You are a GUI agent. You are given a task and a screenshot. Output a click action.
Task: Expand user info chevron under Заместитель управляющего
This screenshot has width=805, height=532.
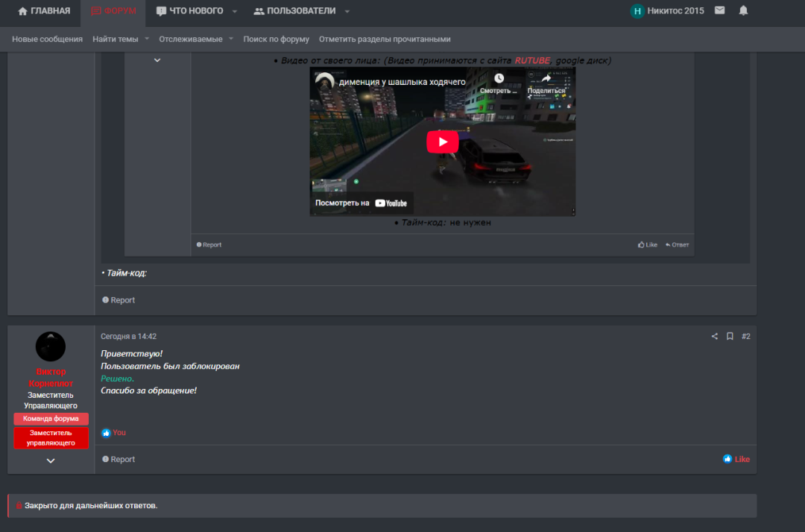pos(51,461)
